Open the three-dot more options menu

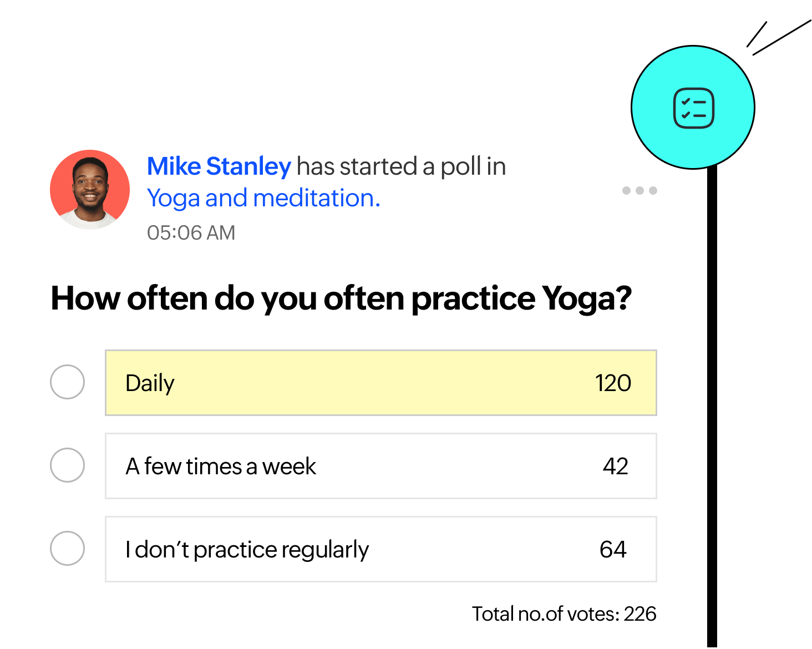tap(640, 190)
